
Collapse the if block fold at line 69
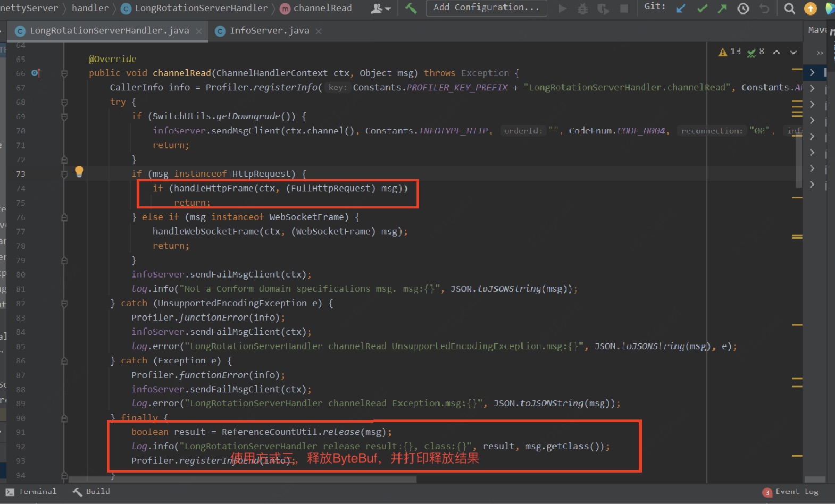64,116
